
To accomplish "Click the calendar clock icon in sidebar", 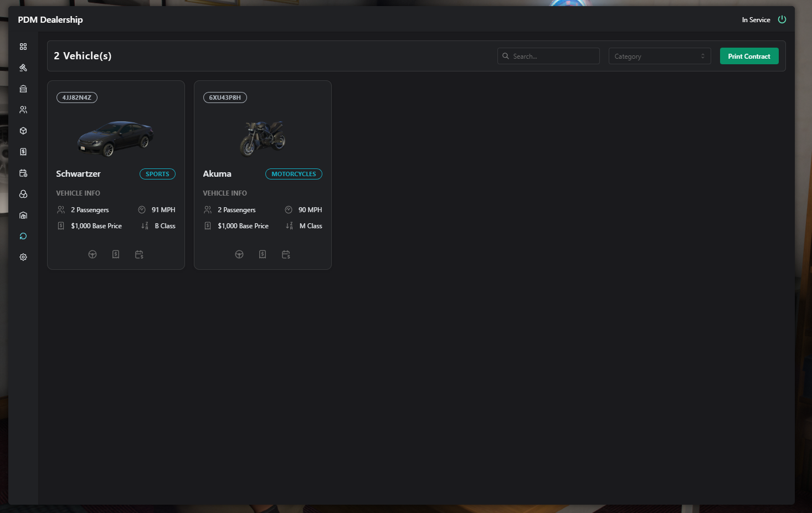I will (x=23, y=173).
